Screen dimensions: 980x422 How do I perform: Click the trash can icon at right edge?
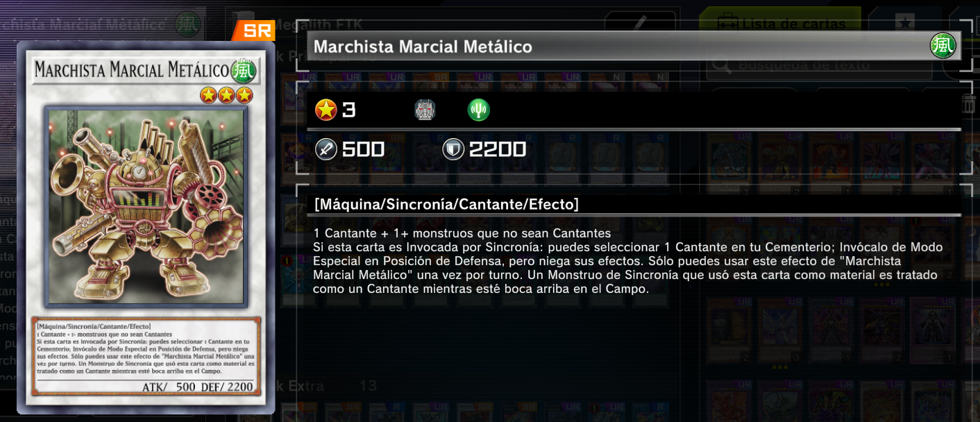coord(969,105)
